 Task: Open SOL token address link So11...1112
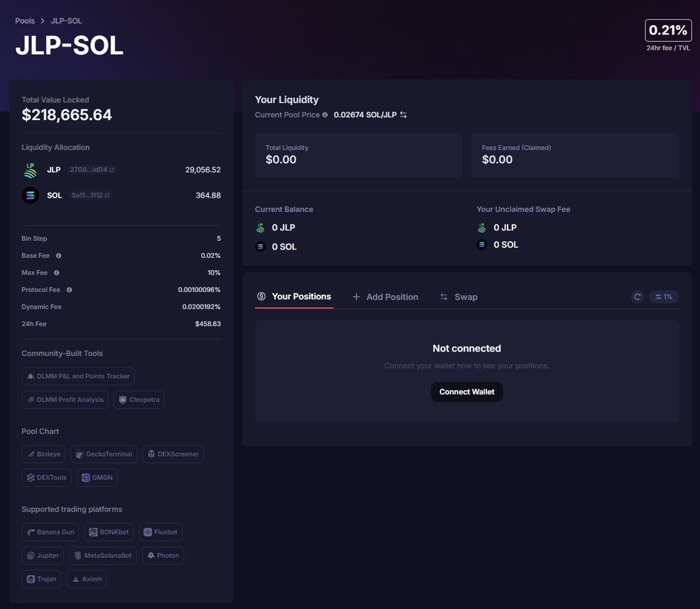point(90,195)
